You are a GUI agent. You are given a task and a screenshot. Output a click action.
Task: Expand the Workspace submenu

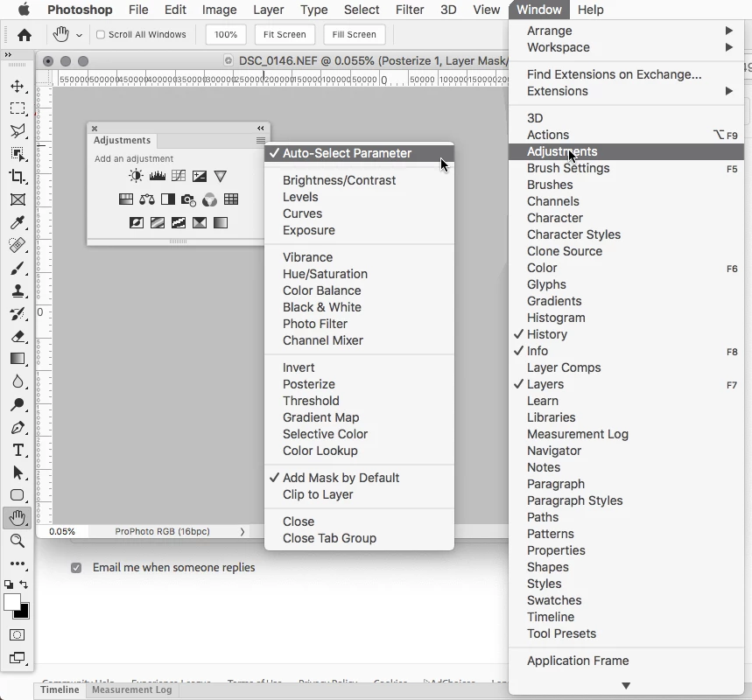(x=626, y=47)
